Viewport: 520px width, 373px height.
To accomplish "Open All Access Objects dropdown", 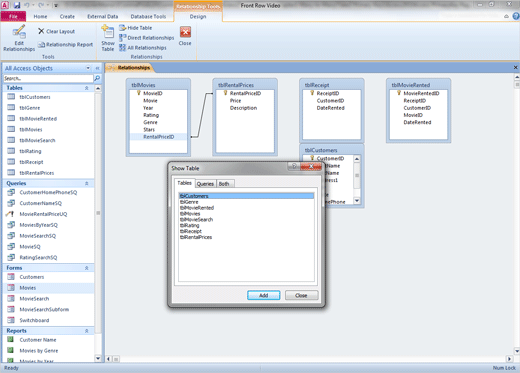I will 88,68.
